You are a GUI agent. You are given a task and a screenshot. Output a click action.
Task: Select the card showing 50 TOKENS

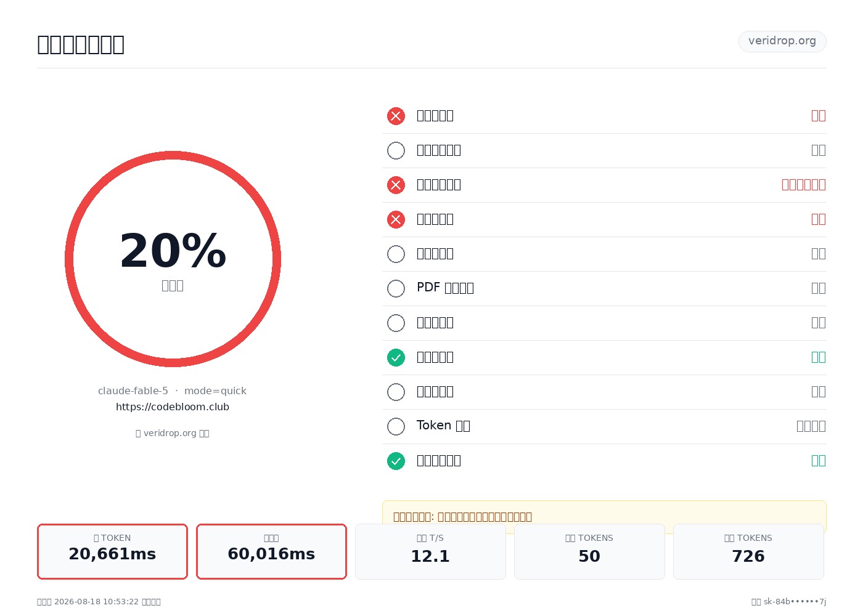pos(589,551)
